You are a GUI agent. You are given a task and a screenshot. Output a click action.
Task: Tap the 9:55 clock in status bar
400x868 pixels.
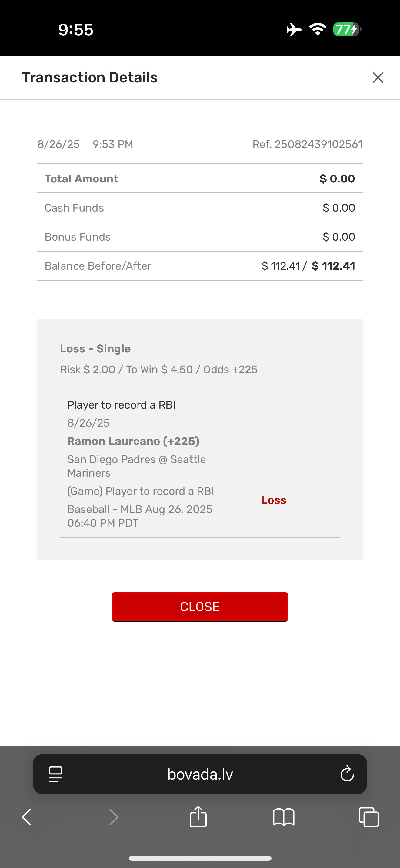(x=76, y=30)
